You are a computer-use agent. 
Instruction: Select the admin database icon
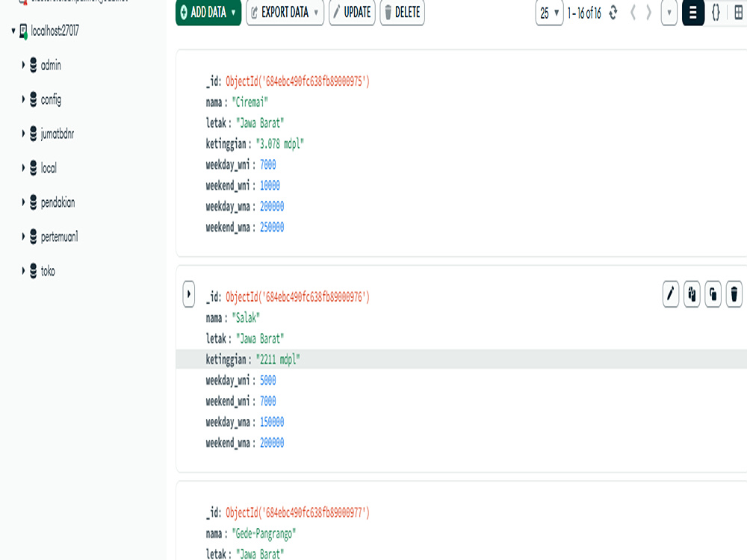tap(34, 65)
